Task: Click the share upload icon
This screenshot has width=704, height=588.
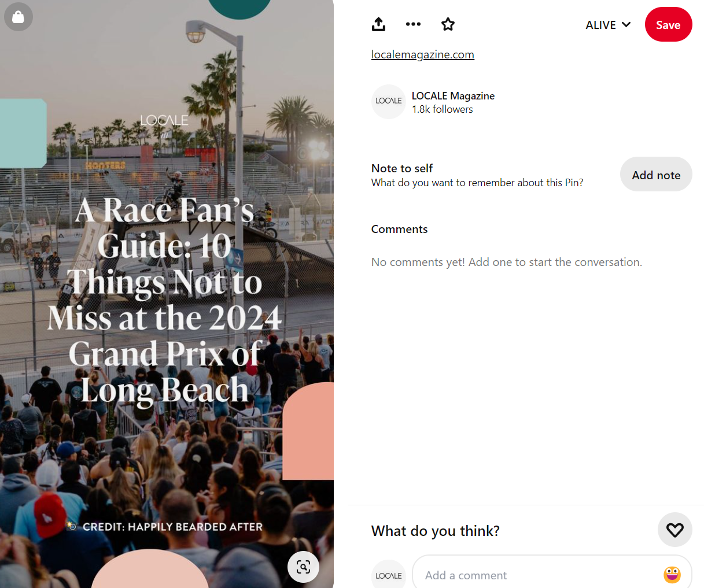Action: click(x=378, y=24)
